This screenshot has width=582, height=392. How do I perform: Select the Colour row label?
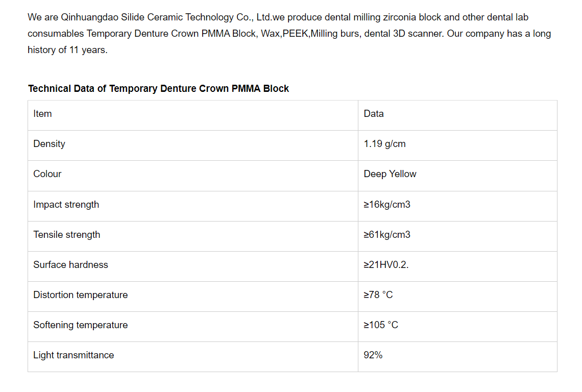[47, 174]
